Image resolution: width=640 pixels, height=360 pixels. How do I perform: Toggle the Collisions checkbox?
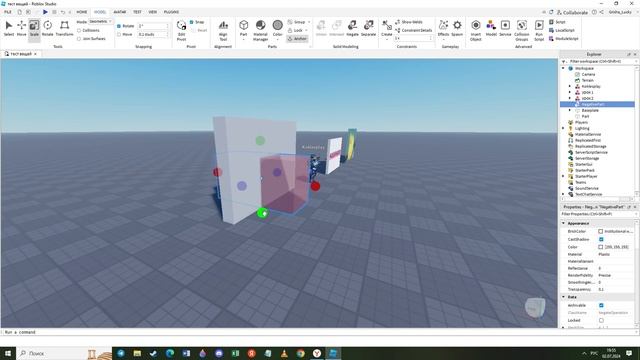(x=79, y=31)
